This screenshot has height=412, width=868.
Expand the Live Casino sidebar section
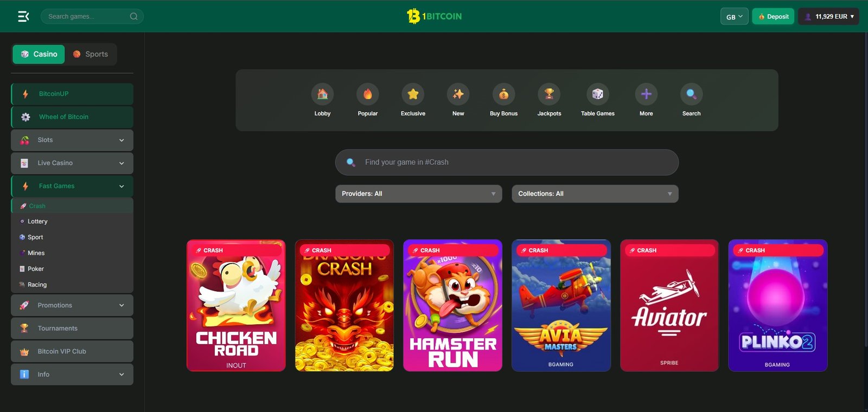pyautogui.click(x=72, y=163)
